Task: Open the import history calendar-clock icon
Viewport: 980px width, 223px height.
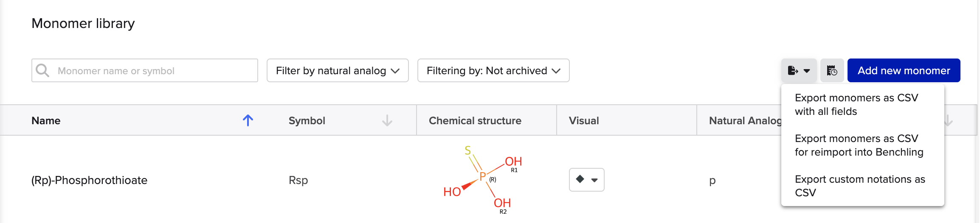Action: coord(832,70)
